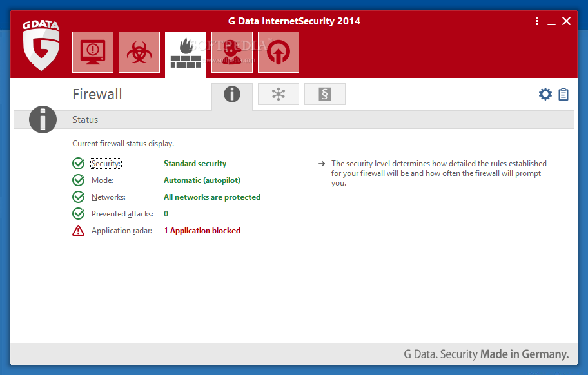Close the G Data InternetSecurity window

coord(566,21)
